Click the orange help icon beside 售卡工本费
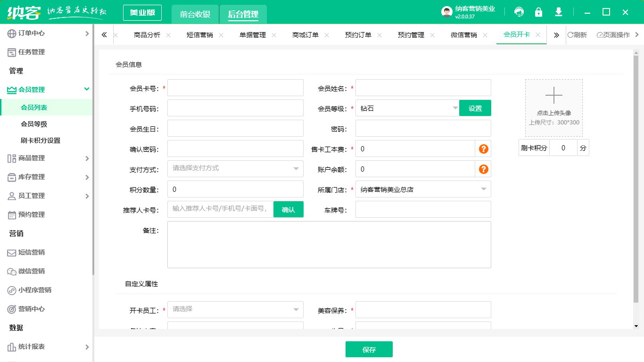The height and width of the screenshot is (362, 644). pyautogui.click(x=483, y=148)
